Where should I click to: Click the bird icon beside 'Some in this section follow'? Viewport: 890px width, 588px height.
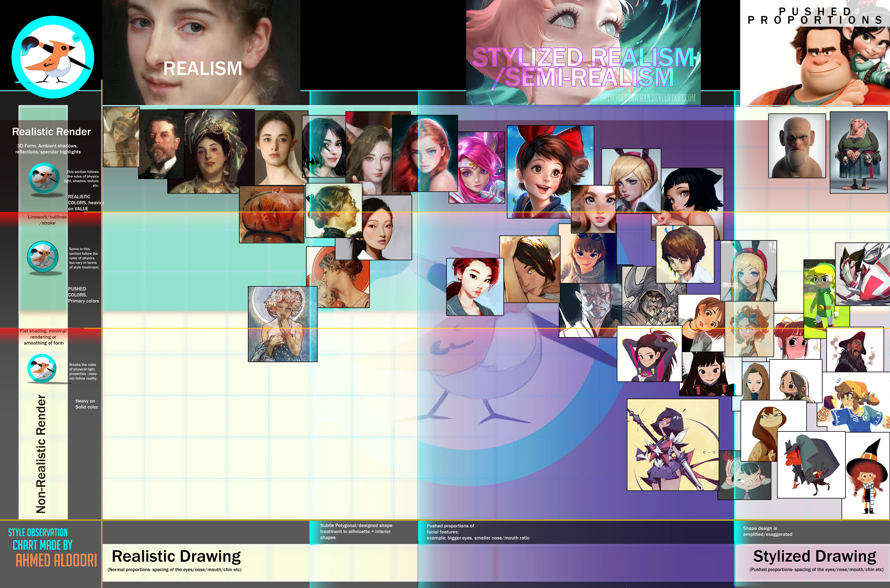tap(43, 256)
